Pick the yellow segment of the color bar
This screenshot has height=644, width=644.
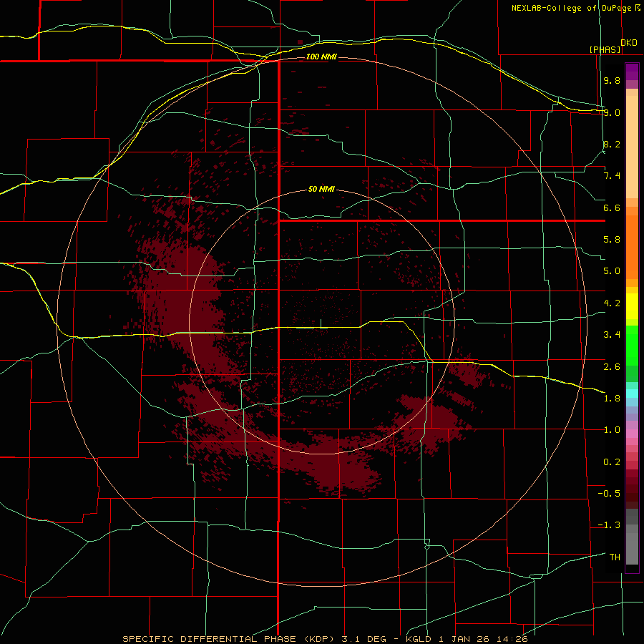click(x=632, y=306)
